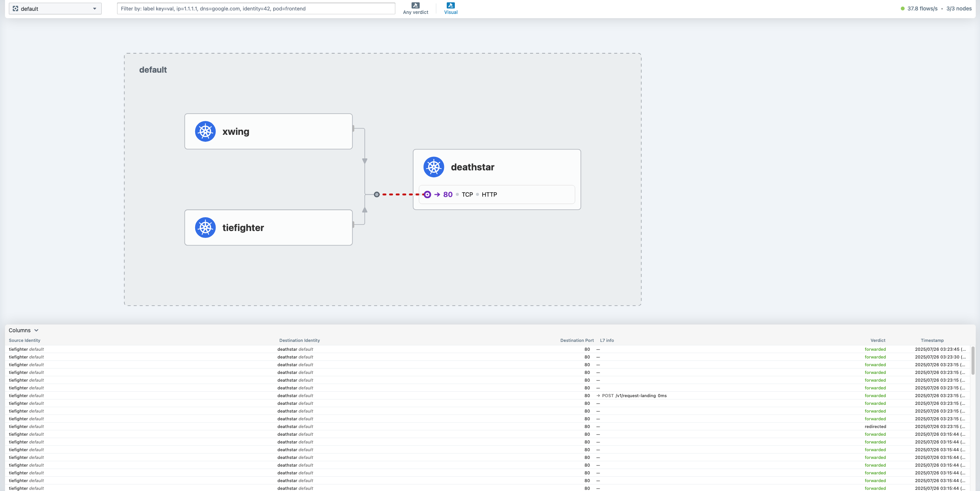Screen dimensions: 980x491
Task: Click the deathstar Kubernetes icon
Action: (x=434, y=167)
